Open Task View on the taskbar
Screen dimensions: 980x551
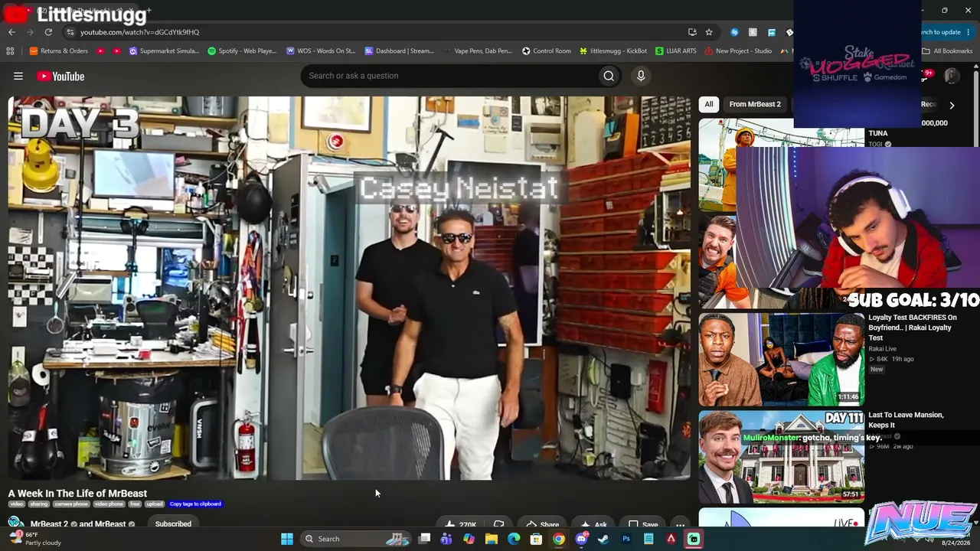point(424,539)
